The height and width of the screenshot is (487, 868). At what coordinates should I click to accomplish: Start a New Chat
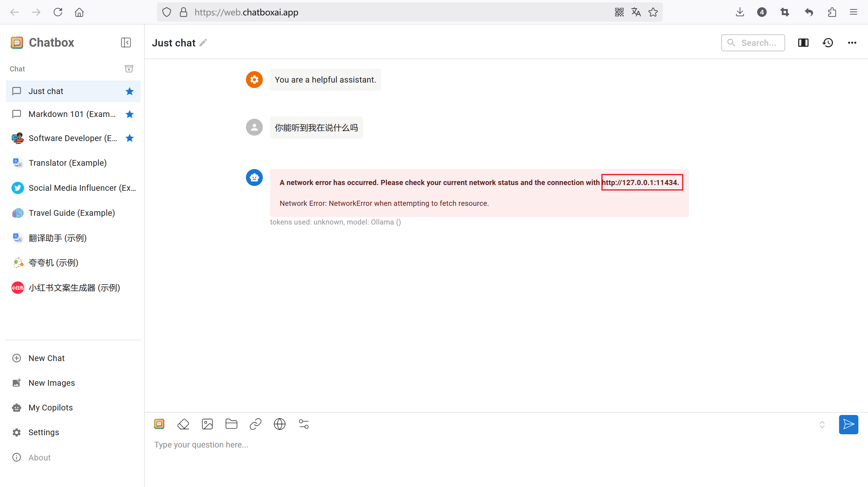[46, 358]
